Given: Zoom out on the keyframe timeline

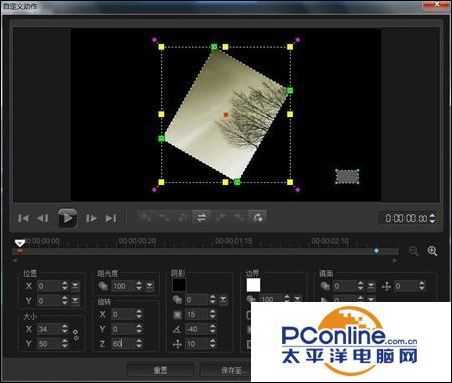Looking at the screenshot, I should (x=413, y=251).
